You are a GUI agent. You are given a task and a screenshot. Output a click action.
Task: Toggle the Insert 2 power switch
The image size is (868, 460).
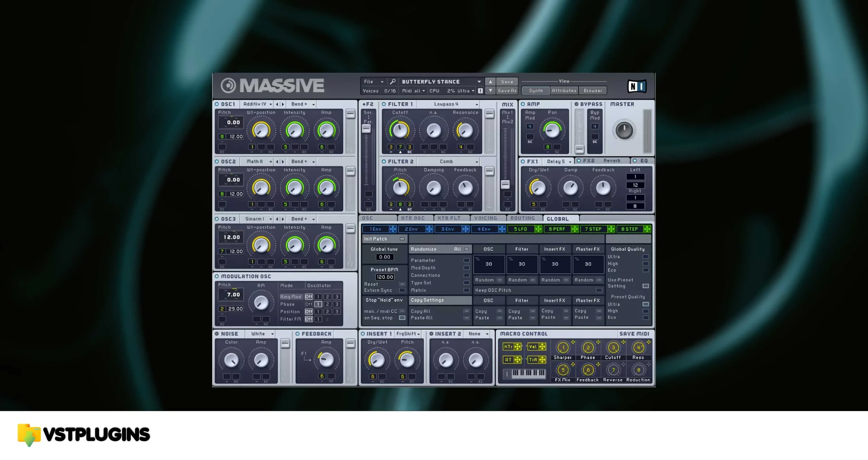(x=431, y=334)
